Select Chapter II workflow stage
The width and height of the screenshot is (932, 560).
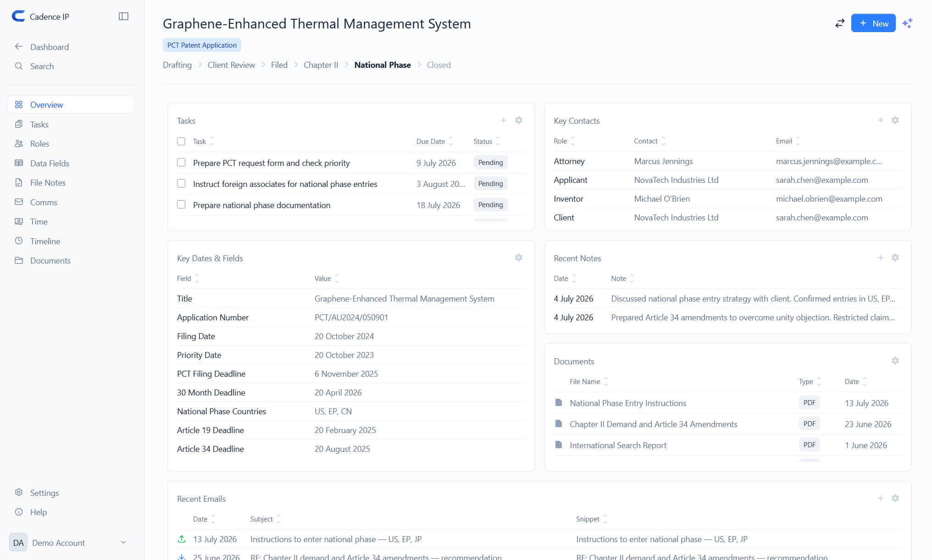(x=321, y=65)
